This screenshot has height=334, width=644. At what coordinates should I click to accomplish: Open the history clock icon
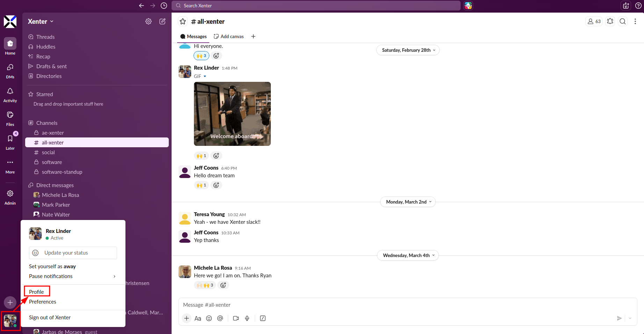(x=164, y=6)
